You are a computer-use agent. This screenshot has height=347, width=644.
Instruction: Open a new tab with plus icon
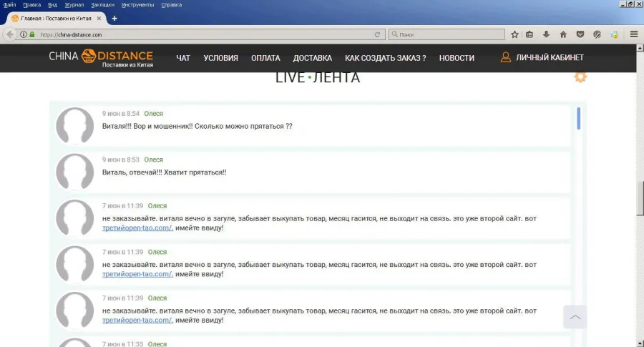click(114, 19)
